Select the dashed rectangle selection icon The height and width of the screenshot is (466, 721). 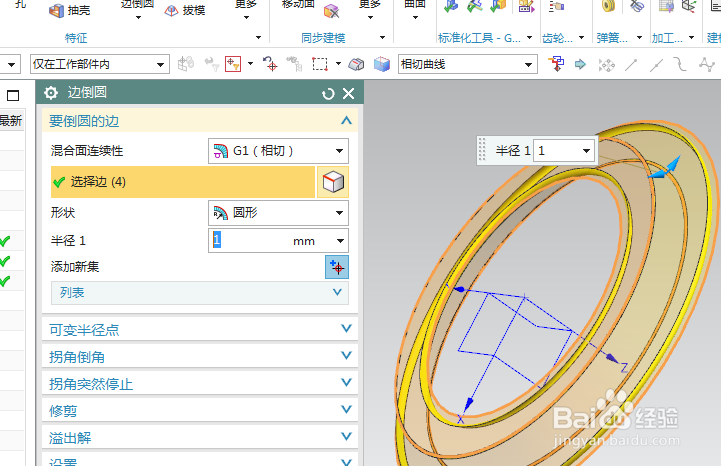click(x=320, y=64)
